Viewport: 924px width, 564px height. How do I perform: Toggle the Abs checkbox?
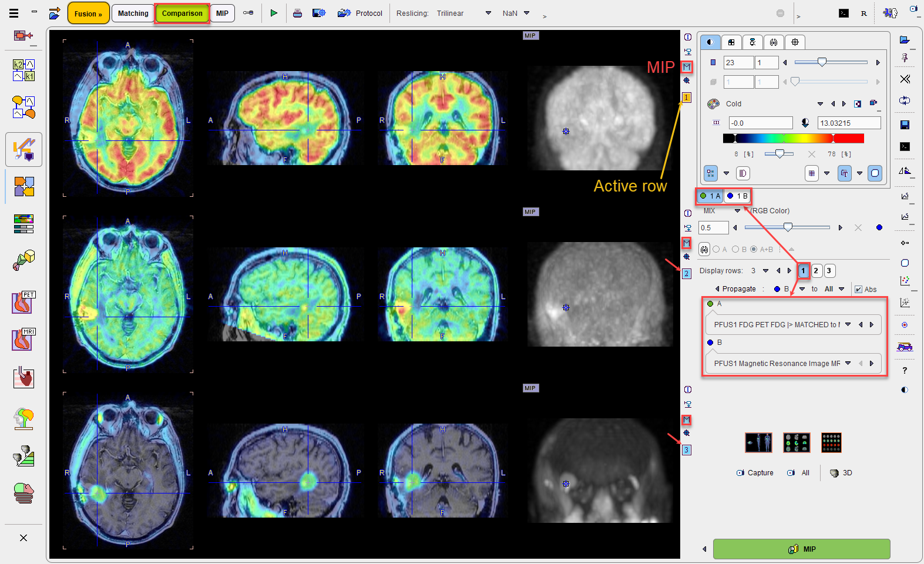pos(859,289)
